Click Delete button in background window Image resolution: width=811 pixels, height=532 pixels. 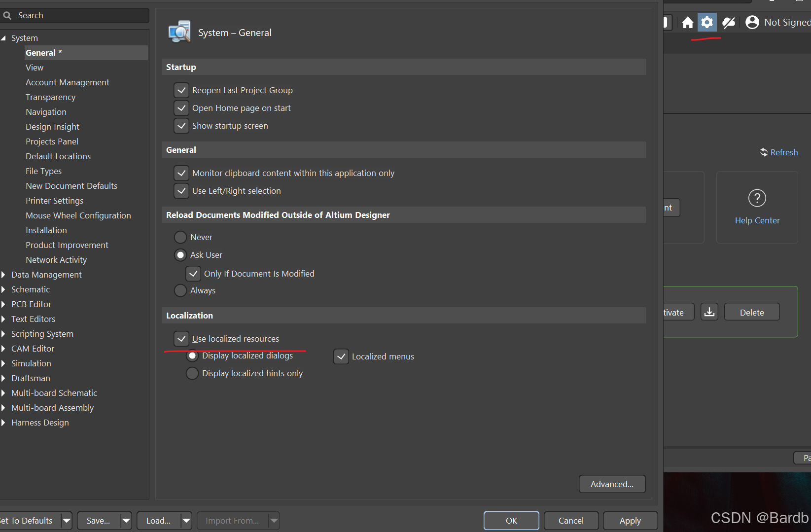[x=752, y=312]
